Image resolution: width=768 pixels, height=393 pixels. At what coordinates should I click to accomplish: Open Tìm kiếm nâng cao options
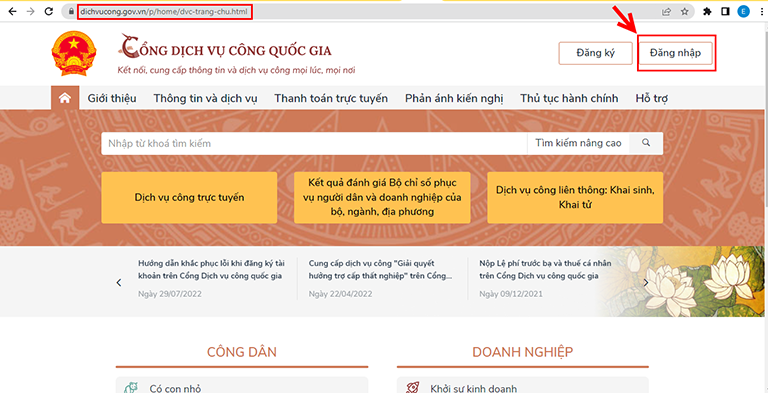578,143
